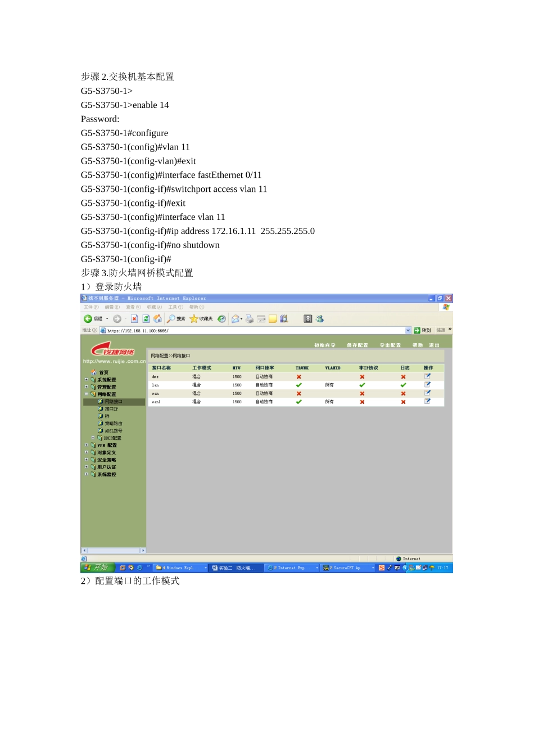Click the Messenger people icon
Image resolution: width=534 pixels, height=756 pixels.
(x=320, y=319)
